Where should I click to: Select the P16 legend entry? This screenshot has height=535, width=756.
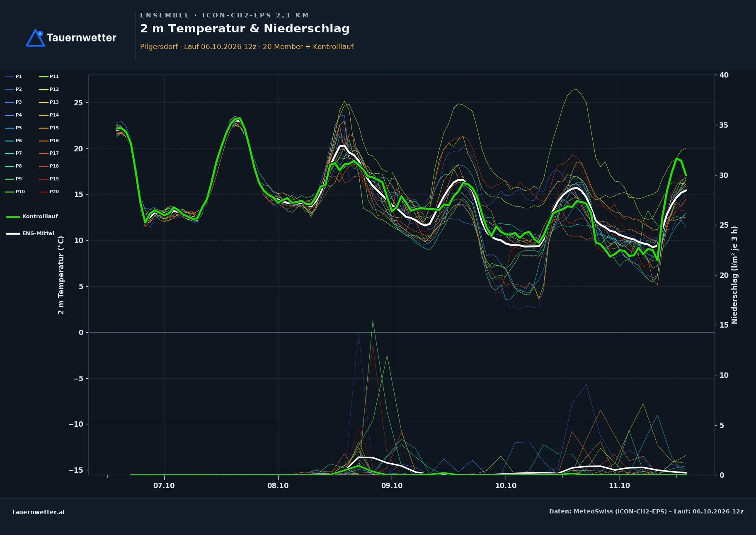[49, 141]
